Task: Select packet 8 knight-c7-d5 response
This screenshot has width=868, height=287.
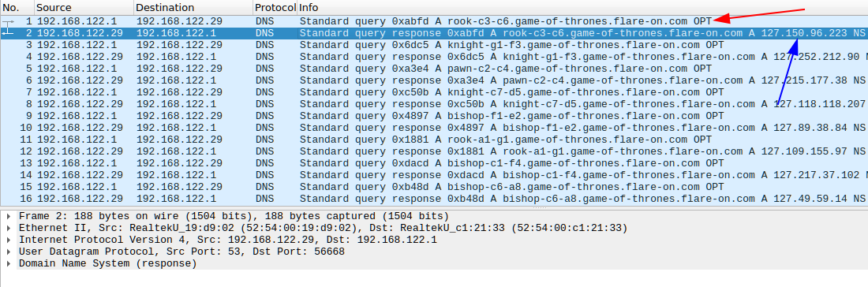Action: click(x=434, y=104)
